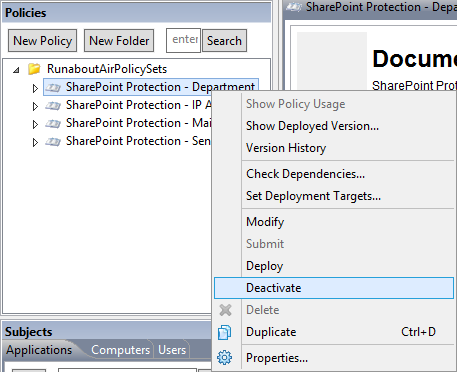Click the Properties gear icon

coord(224,358)
